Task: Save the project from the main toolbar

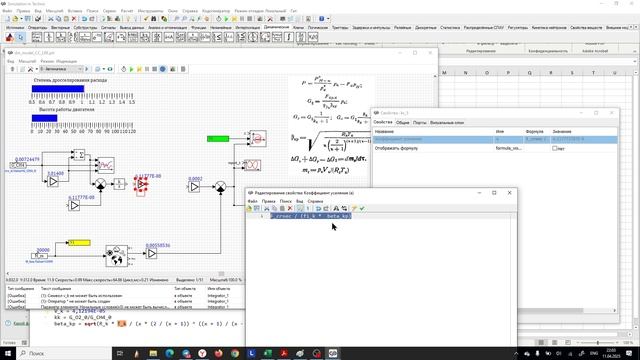Action: 27,19
